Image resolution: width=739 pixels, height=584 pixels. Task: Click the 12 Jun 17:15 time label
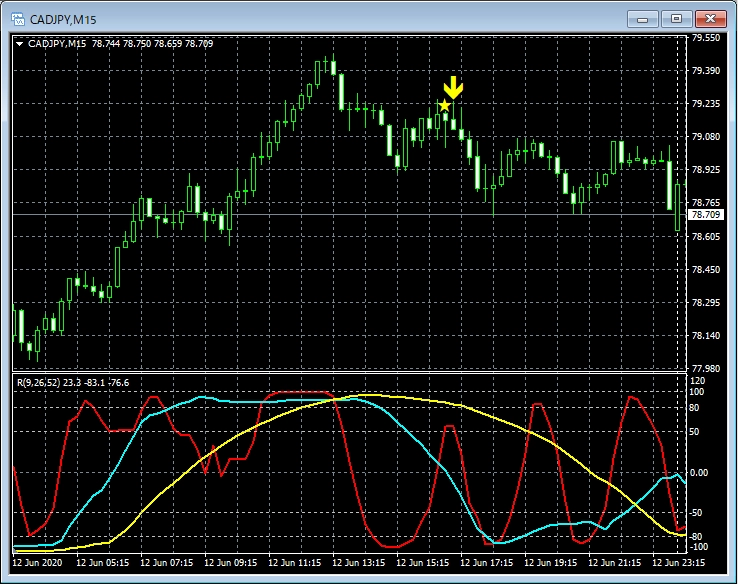[486, 563]
